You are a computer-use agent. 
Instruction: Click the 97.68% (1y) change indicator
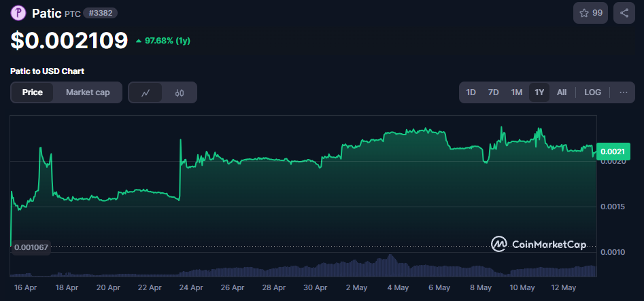click(x=163, y=41)
